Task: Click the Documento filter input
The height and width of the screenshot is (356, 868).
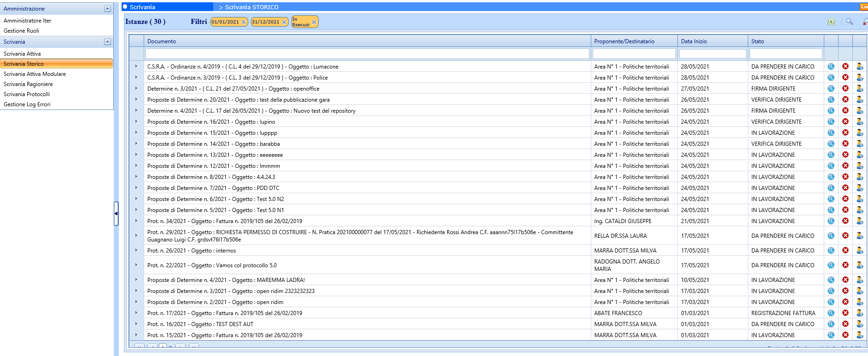Action: point(367,54)
